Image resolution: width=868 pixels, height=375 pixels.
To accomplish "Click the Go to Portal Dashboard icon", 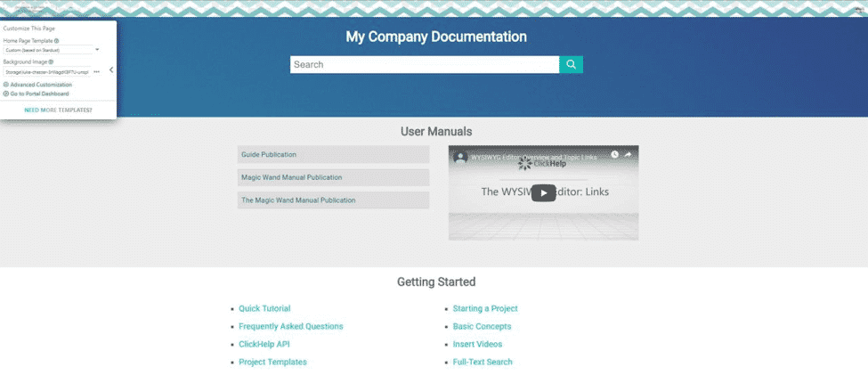I will pos(6,94).
